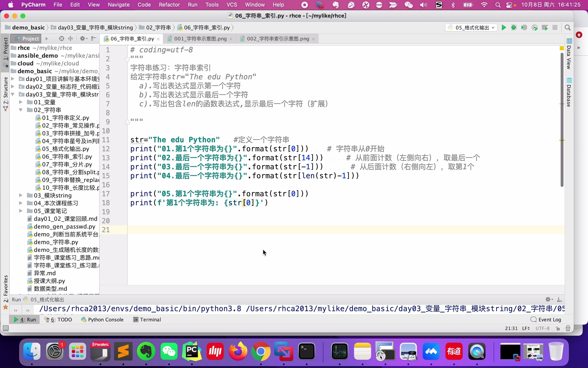Close the 06_字符串_索引.py tab

[x=158, y=39]
